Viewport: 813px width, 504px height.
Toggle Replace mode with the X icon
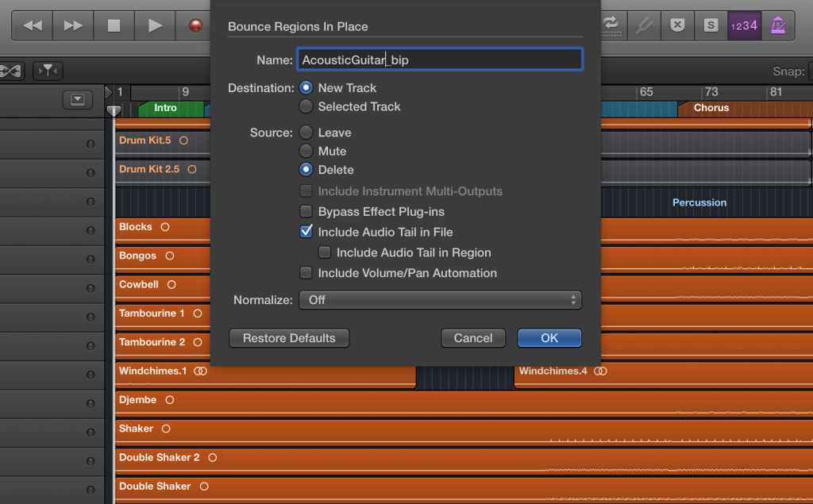[x=677, y=25]
